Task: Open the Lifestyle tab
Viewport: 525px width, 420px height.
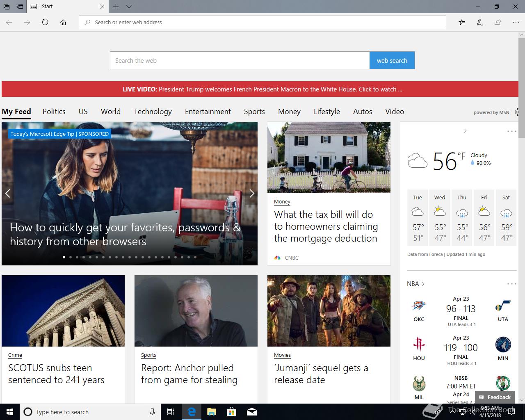Action: (x=327, y=112)
